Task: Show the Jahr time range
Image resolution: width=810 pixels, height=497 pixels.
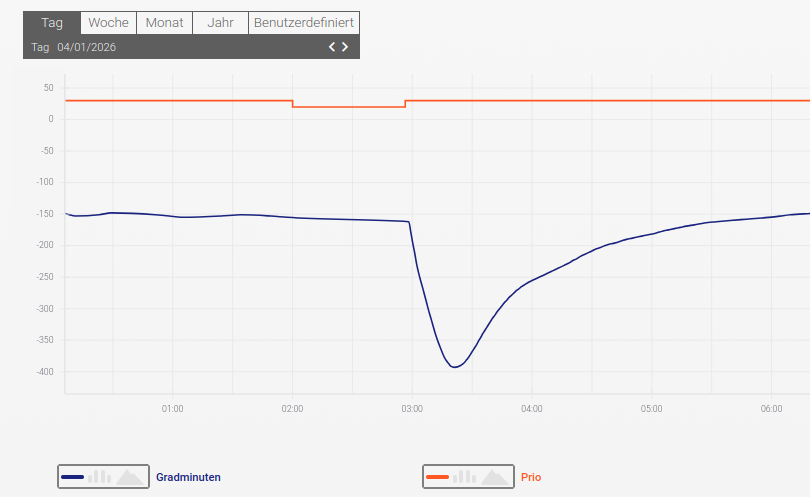Action: [x=220, y=23]
